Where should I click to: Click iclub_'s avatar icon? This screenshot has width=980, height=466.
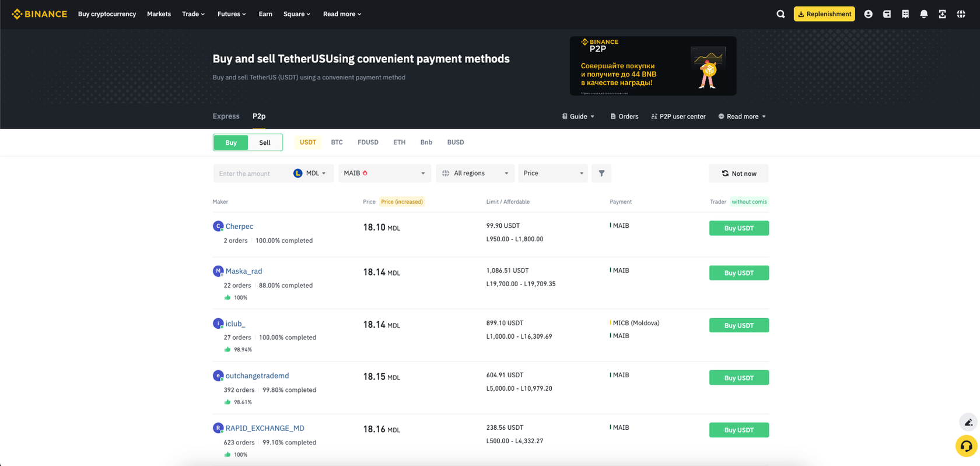point(218,323)
